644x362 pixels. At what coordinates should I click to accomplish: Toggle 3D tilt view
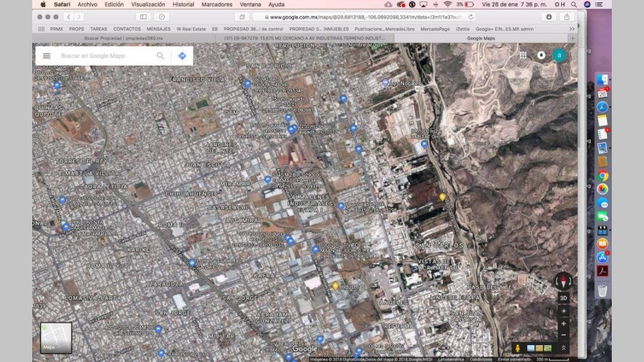[563, 298]
